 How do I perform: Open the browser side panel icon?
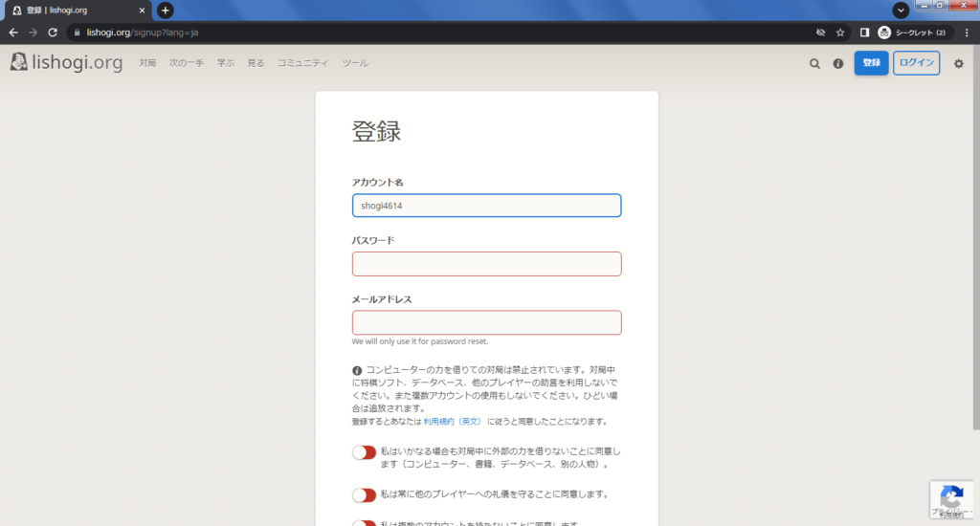[864, 33]
